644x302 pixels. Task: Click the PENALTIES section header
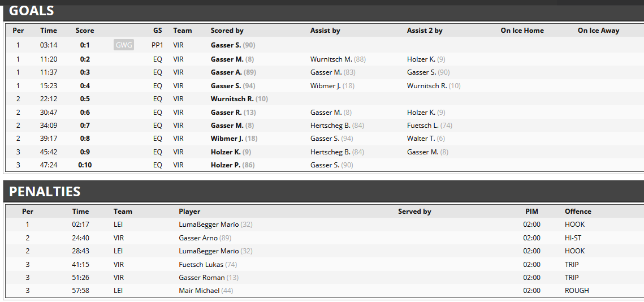[x=45, y=192]
